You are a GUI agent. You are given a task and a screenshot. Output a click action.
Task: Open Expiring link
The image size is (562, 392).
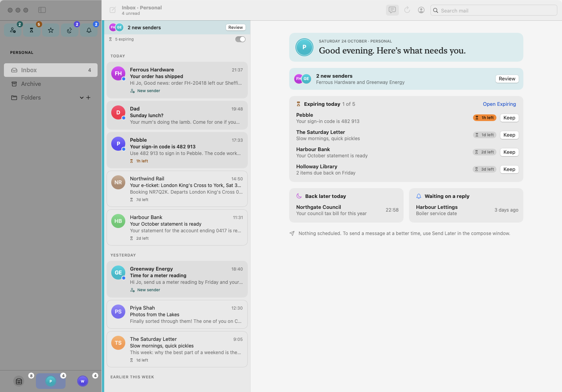coord(499,104)
